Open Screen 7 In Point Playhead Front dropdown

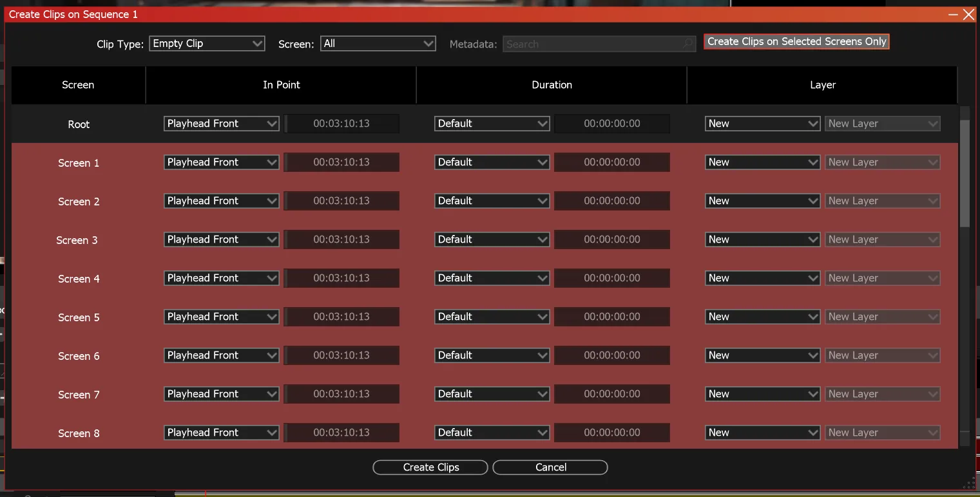(x=221, y=394)
